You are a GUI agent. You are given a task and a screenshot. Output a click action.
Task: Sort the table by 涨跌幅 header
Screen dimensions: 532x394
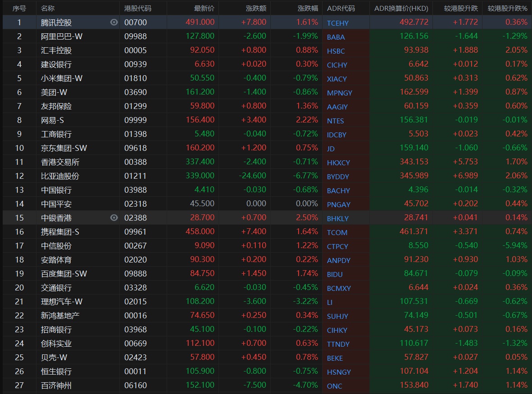[x=308, y=8]
